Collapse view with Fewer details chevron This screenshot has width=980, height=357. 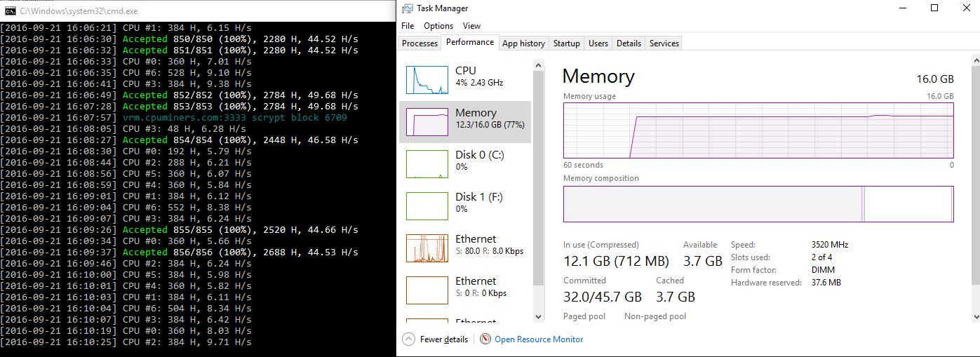(x=408, y=339)
